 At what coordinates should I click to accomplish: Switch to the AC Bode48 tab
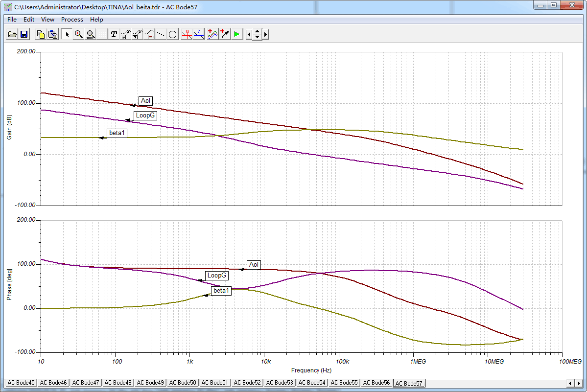(118, 383)
